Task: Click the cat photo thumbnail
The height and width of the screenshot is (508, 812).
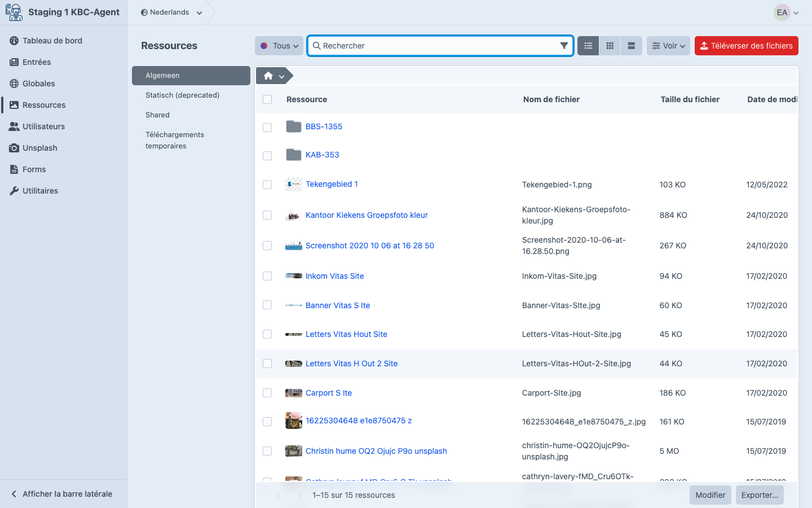Action: 294,421
